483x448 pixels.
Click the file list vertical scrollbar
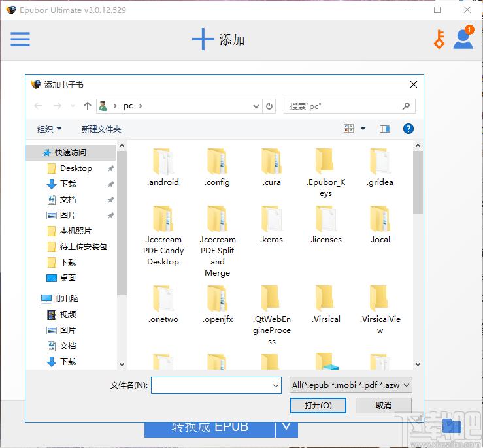tap(418, 182)
